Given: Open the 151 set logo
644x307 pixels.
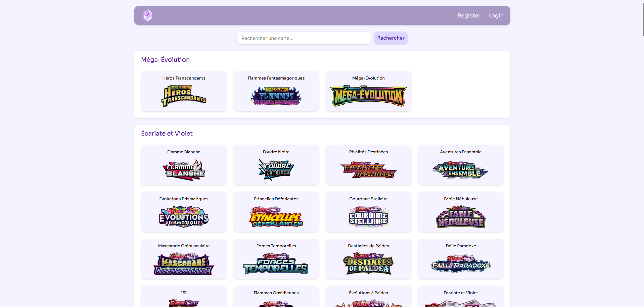Looking at the screenshot, I should click(184, 303).
